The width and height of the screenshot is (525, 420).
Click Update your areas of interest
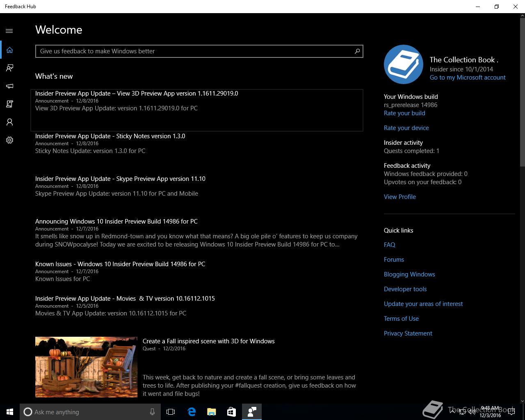[423, 304]
